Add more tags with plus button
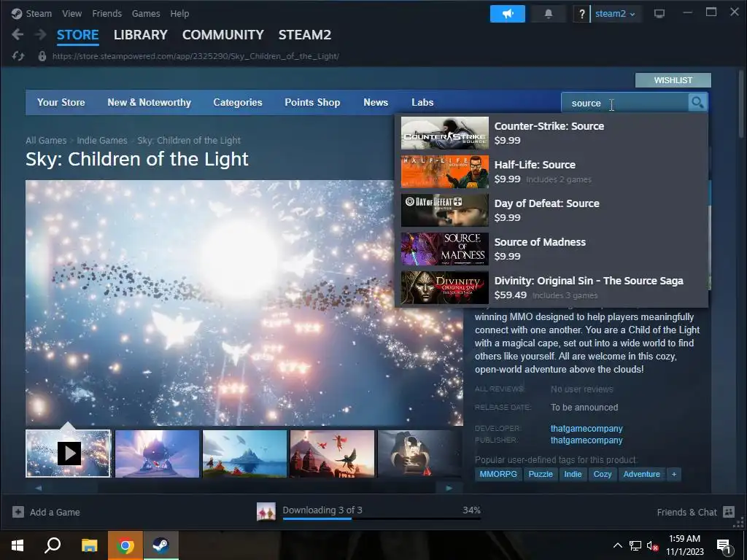 pyautogui.click(x=673, y=474)
